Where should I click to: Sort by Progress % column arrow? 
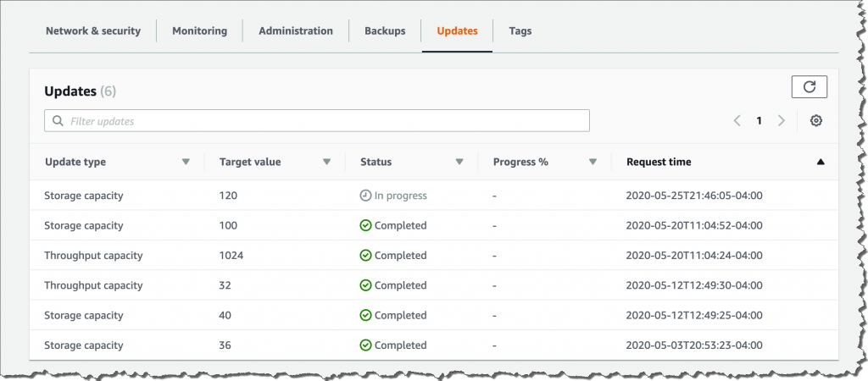coord(593,162)
